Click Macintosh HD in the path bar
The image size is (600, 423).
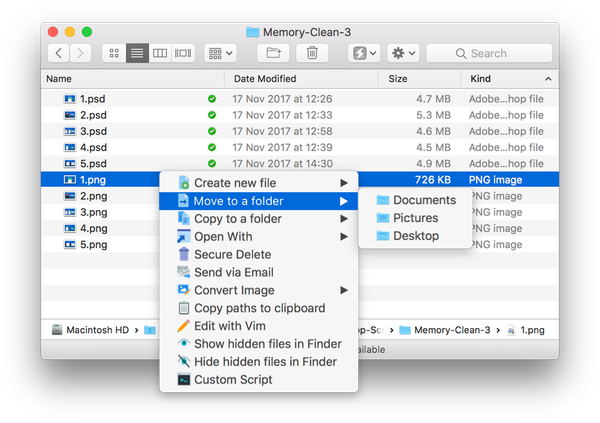point(91,330)
